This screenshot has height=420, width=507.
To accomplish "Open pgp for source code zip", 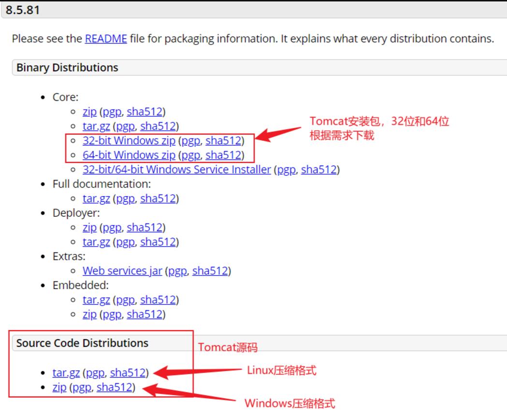I will point(82,388).
